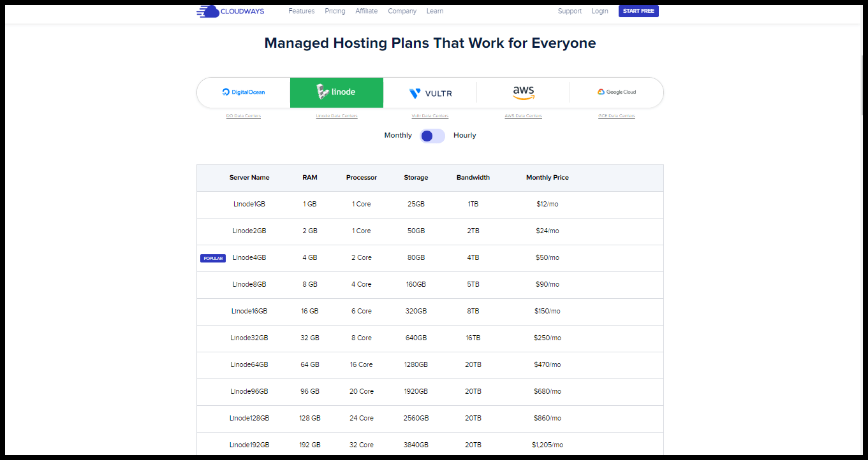
Task: Click the 6 Core processor value
Action: pyautogui.click(x=362, y=312)
